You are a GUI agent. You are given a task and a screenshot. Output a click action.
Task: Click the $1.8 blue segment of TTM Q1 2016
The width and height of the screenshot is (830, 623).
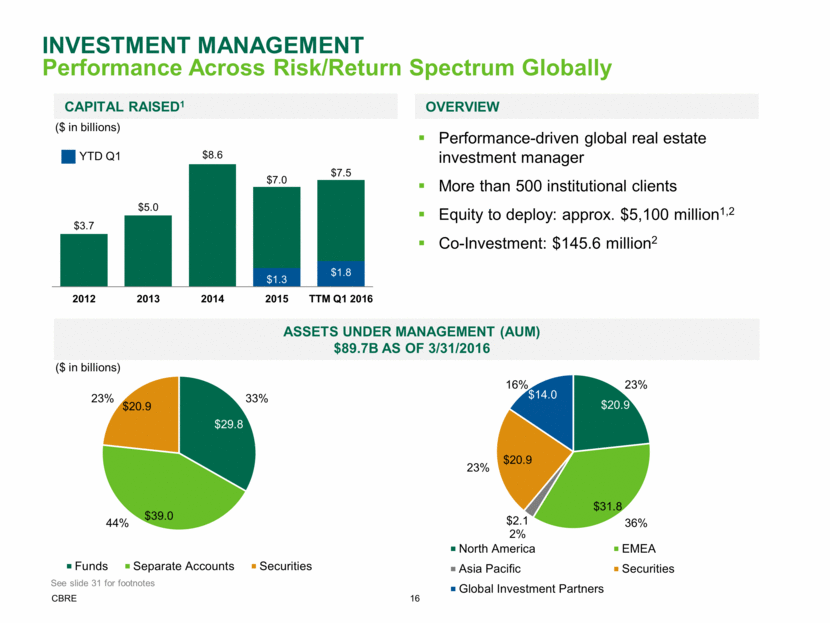click(340, 273)
